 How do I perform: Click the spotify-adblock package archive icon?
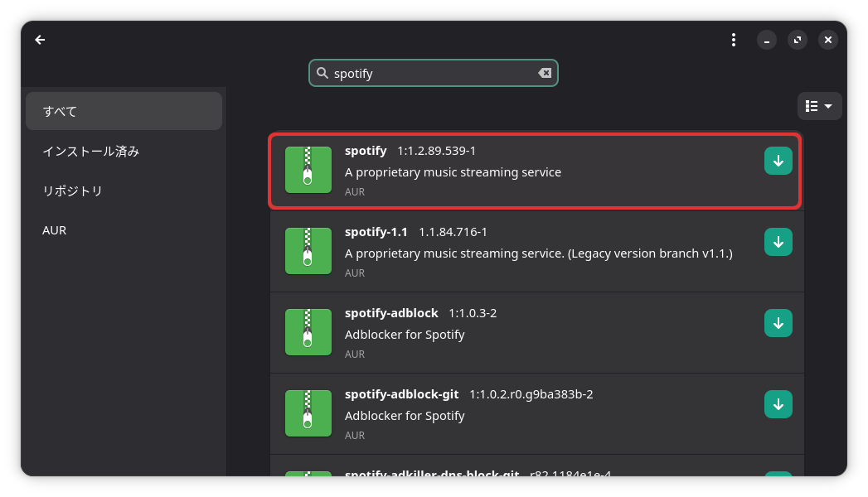308,332
